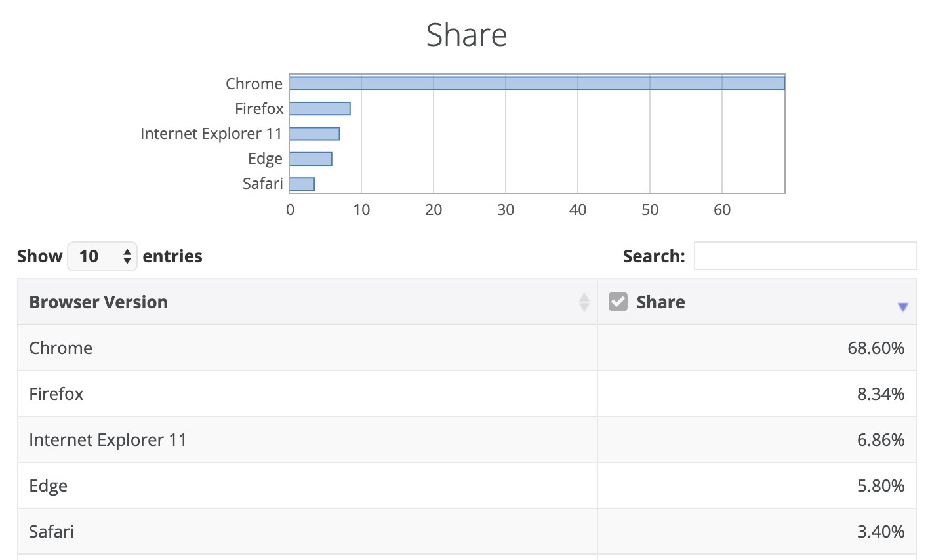Open the Show entries count dropdown
The width and height of the screenshot is (930, 560).
pos(102,256)
